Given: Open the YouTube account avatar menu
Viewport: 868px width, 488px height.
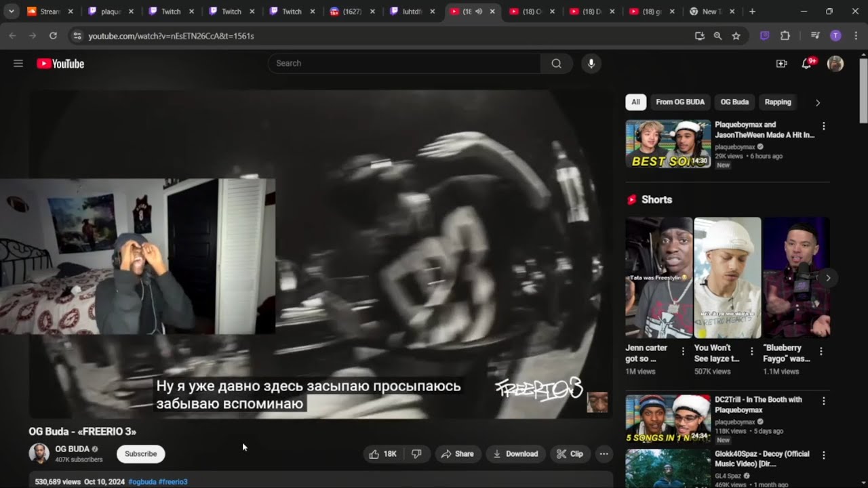Looking at the screenshot, I should pos(835,64).
